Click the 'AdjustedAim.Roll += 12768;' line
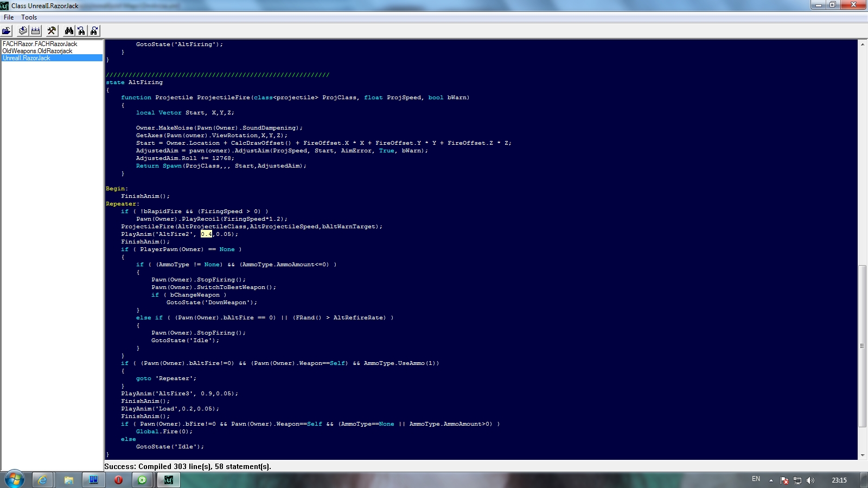 pyautogui.click(x=185, y=158)
